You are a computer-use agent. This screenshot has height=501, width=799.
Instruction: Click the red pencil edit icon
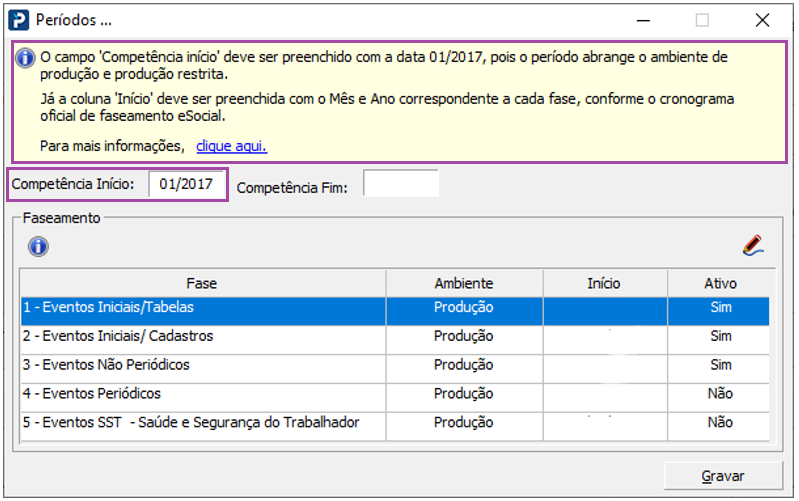tap(753, 245)
